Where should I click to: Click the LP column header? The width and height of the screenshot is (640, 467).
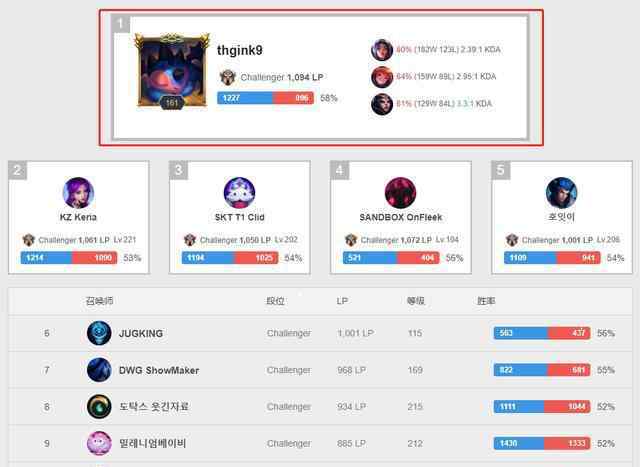(342, 301)
